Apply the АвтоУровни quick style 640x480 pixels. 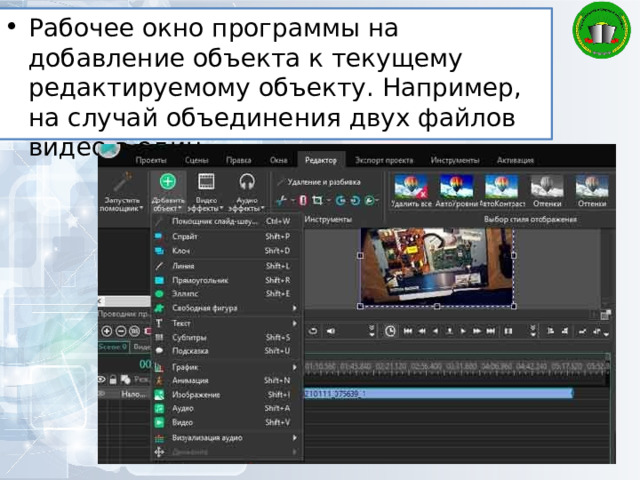coord(456,191)
